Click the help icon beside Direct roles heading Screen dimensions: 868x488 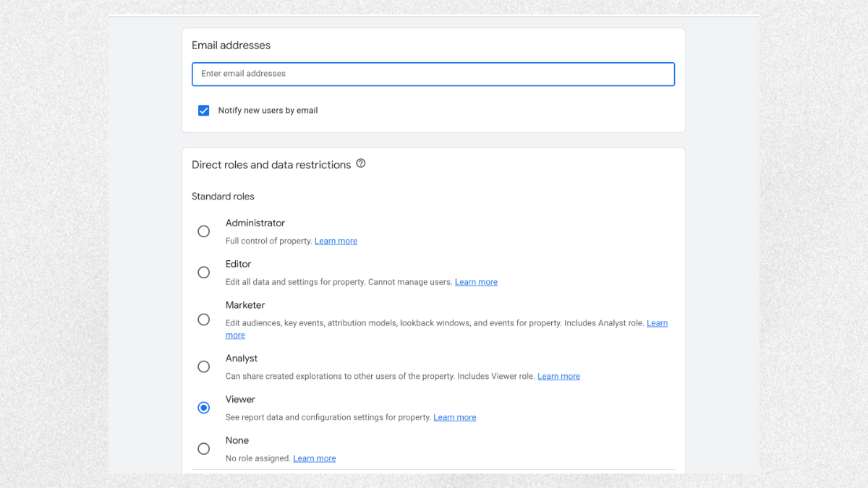pyautogui.click(x=361, y=163)
